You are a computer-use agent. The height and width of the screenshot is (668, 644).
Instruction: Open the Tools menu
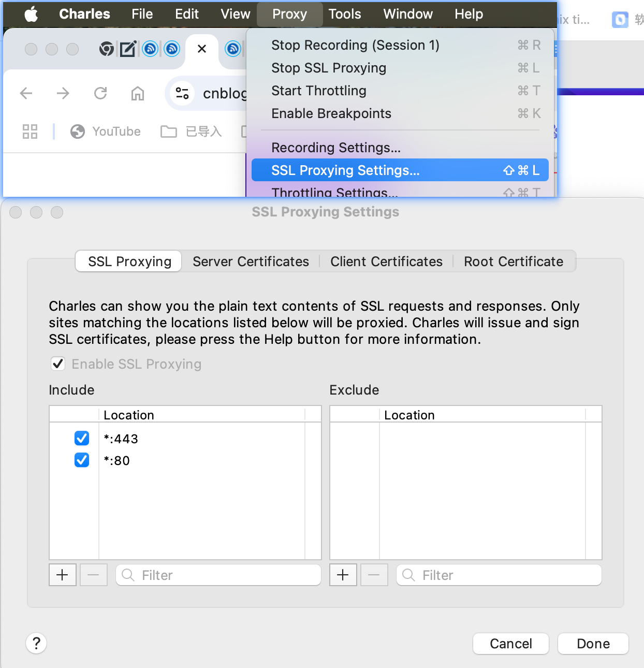click(344, 14)
